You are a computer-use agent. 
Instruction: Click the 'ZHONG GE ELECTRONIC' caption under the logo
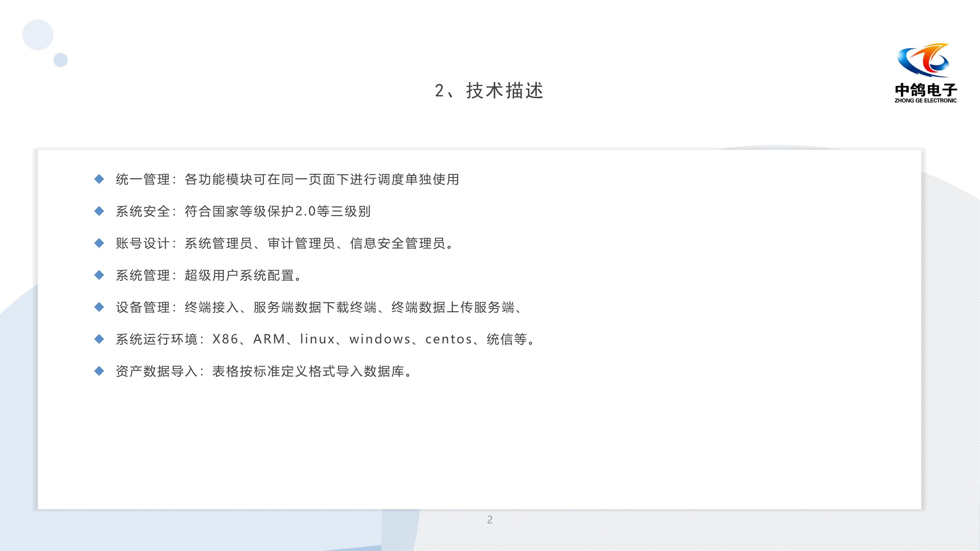coord(926,100)
